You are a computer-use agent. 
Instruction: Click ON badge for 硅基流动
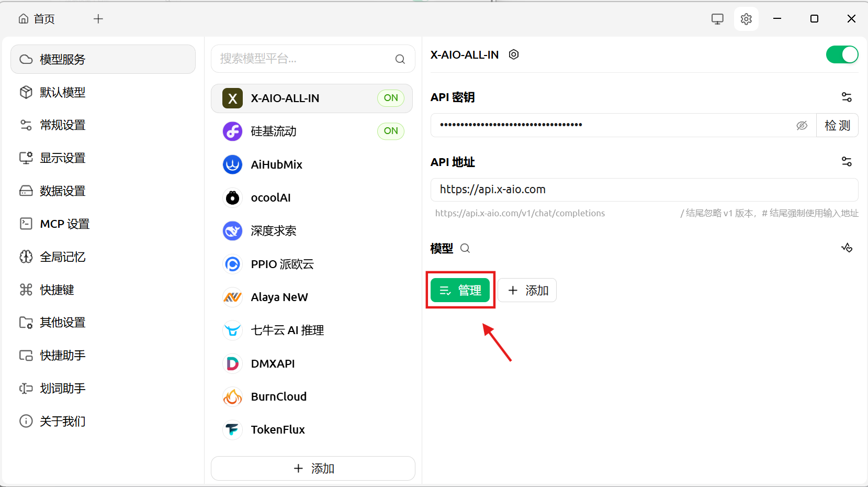point(391,131)
